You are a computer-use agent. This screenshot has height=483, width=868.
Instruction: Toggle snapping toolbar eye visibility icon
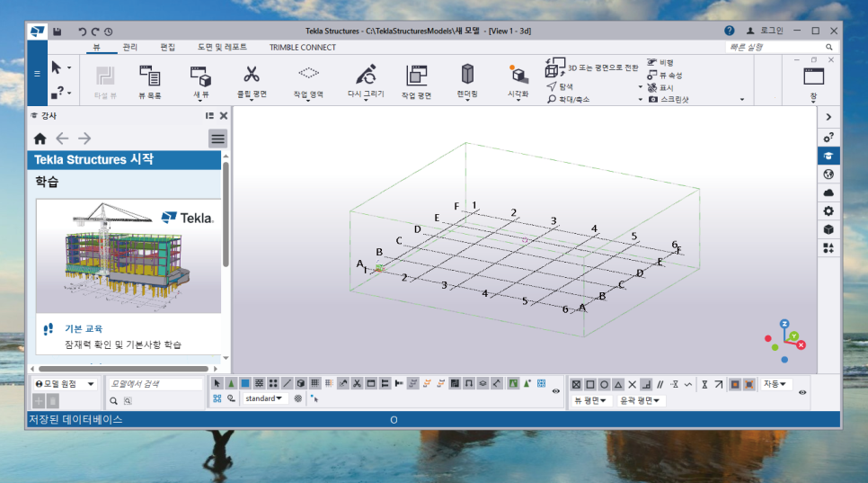pos(802,392)
